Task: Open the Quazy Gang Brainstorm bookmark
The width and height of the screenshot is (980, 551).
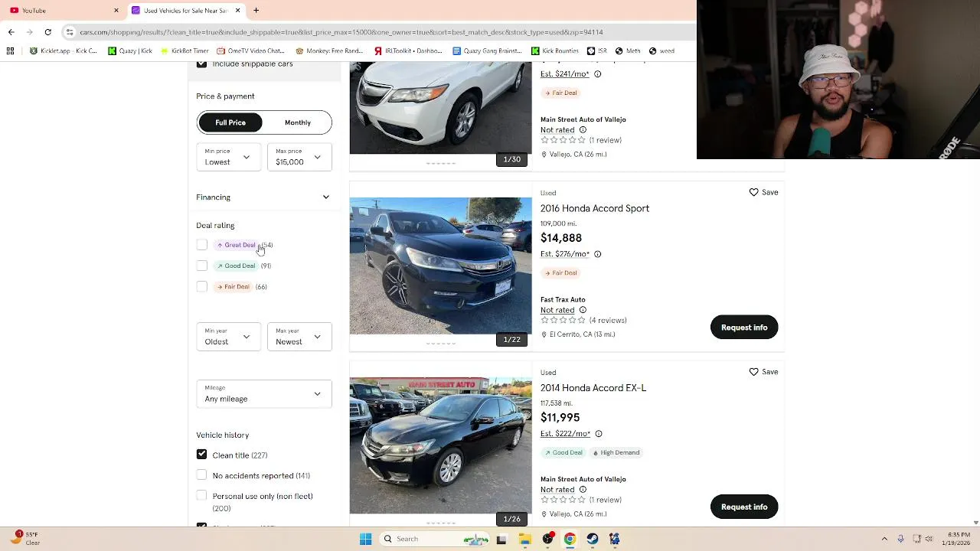Action: point(487,51)
